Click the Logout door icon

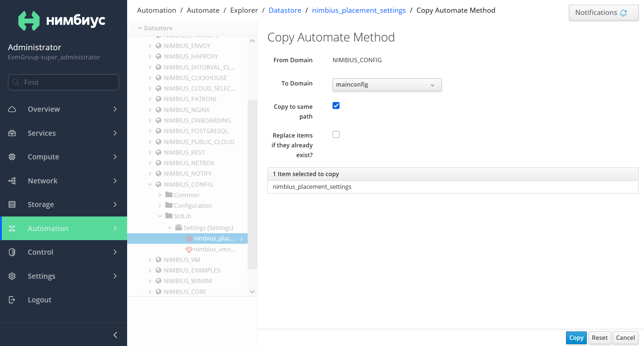[12, 300]
